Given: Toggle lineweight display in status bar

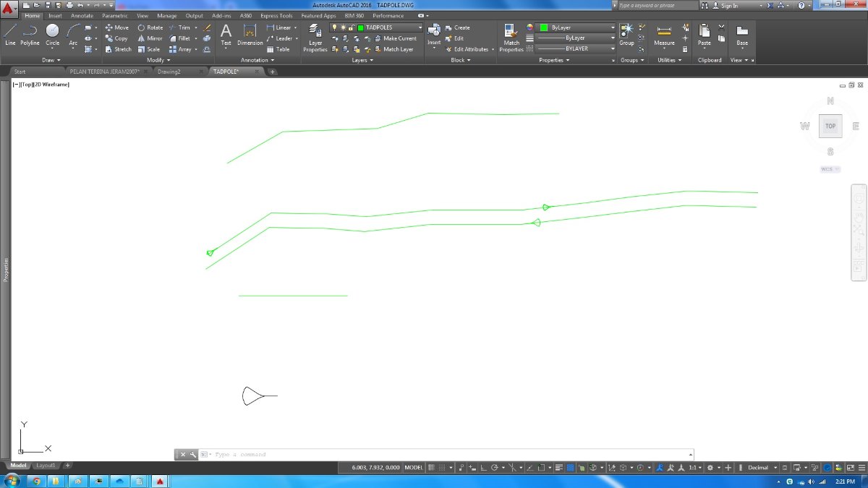Looking at the screenshot, I should tap(558, 468).
